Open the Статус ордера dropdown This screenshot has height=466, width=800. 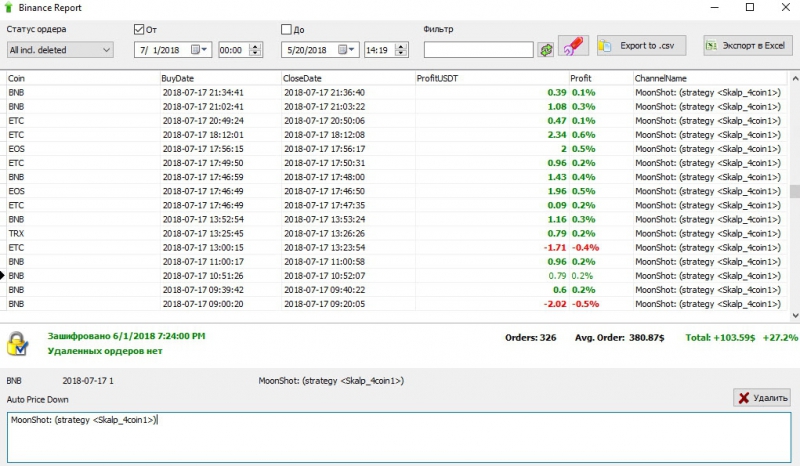pyautogui.click(x=60, y=50)
